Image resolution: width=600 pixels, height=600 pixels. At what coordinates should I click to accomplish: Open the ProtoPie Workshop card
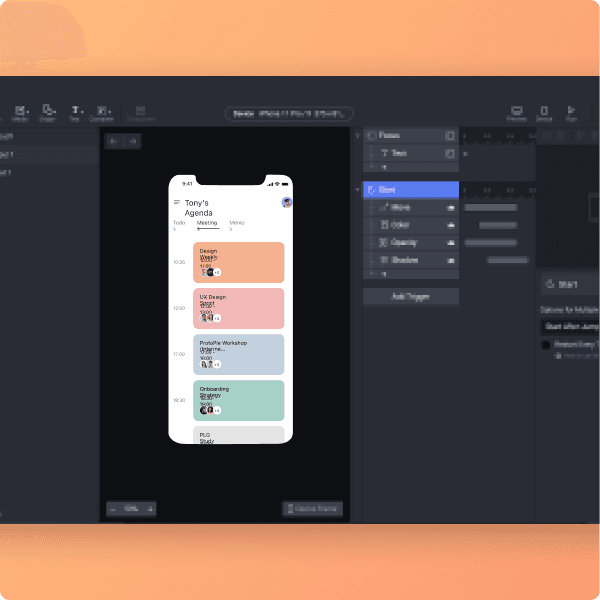pyautogui.click(x=239, y=354)
